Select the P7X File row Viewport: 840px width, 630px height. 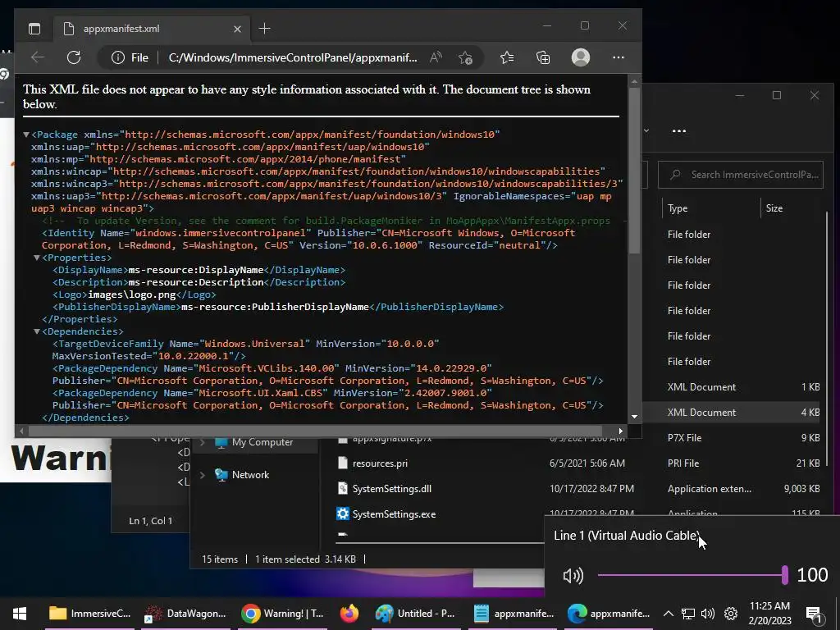(x=733, y=438)
